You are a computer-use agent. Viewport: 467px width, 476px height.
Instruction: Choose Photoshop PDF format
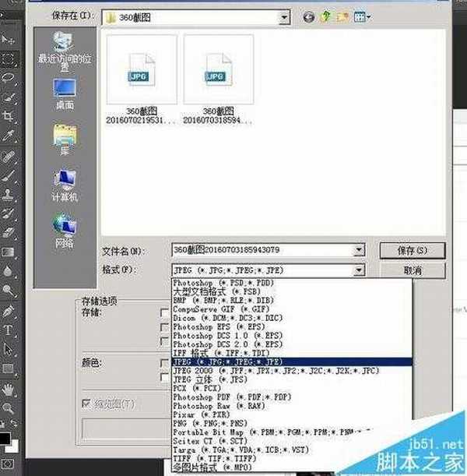pyautogui.click(x=292, y=397)
